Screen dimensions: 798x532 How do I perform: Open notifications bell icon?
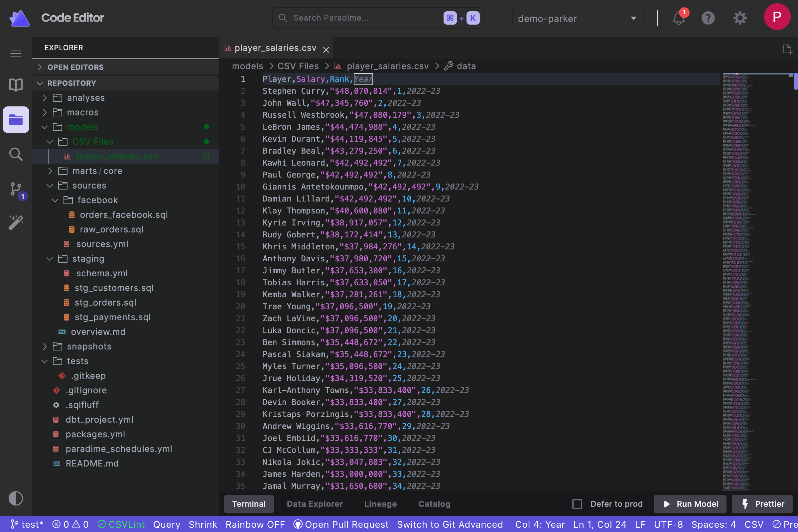tap(679, 17)
